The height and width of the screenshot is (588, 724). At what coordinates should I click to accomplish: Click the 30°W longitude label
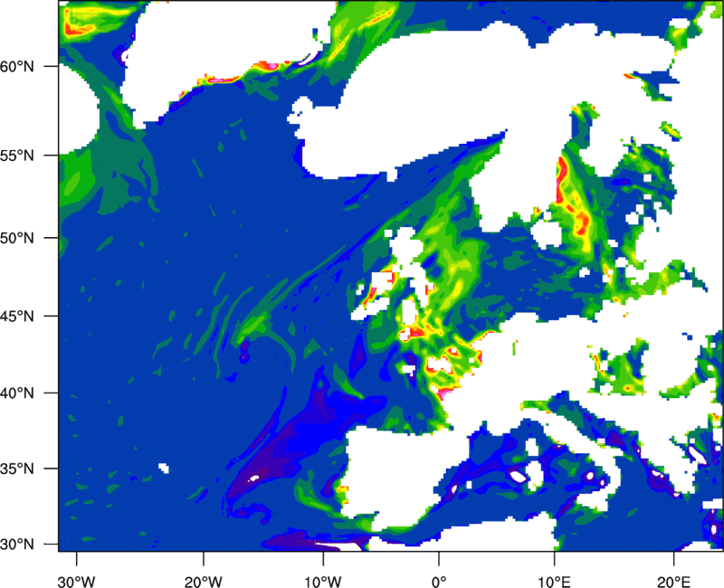(76, 582)
